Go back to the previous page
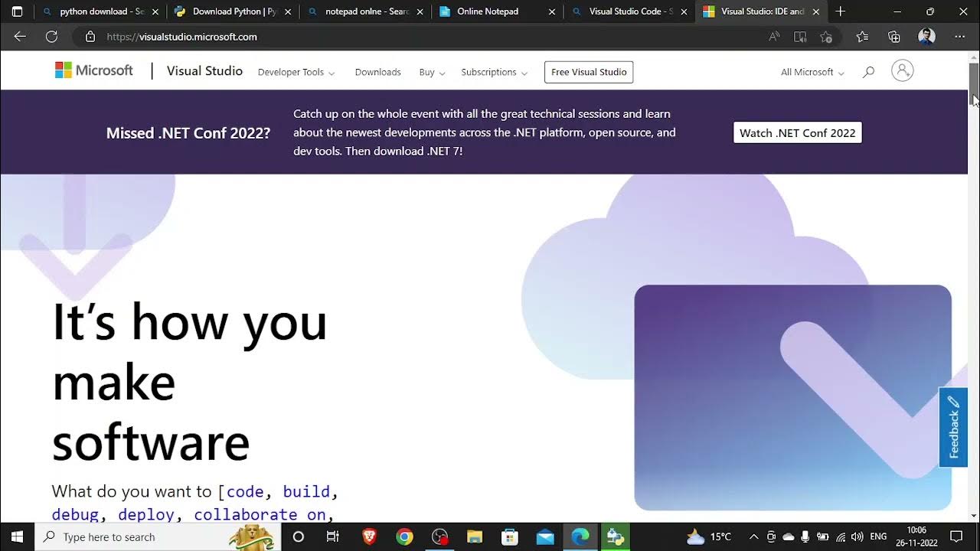Screen dimensions: 980x551 click(20, 37)
